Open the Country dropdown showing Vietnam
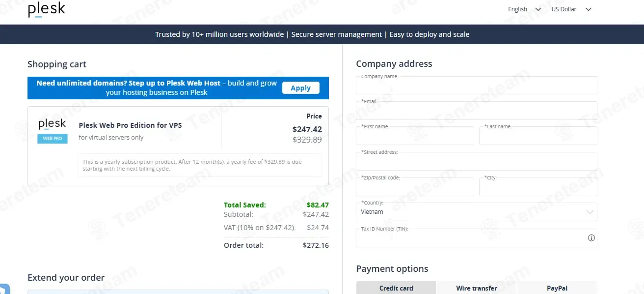The height and width of the screenshot is (294, 644). pos(476,212)
